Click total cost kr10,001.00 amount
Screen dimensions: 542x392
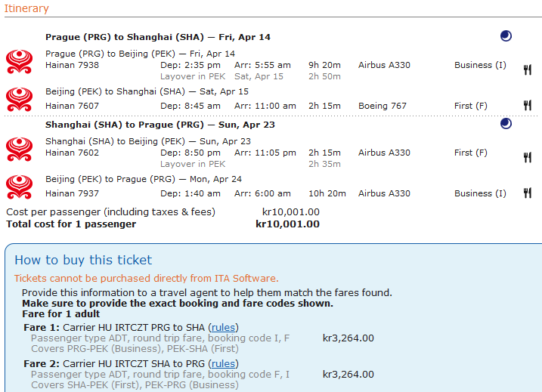[x=287, y=224]
